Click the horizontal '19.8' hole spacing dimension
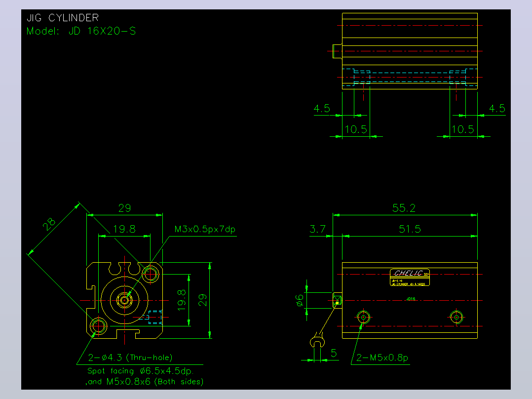This screenshot has width=532, height=399. [124, 229]
